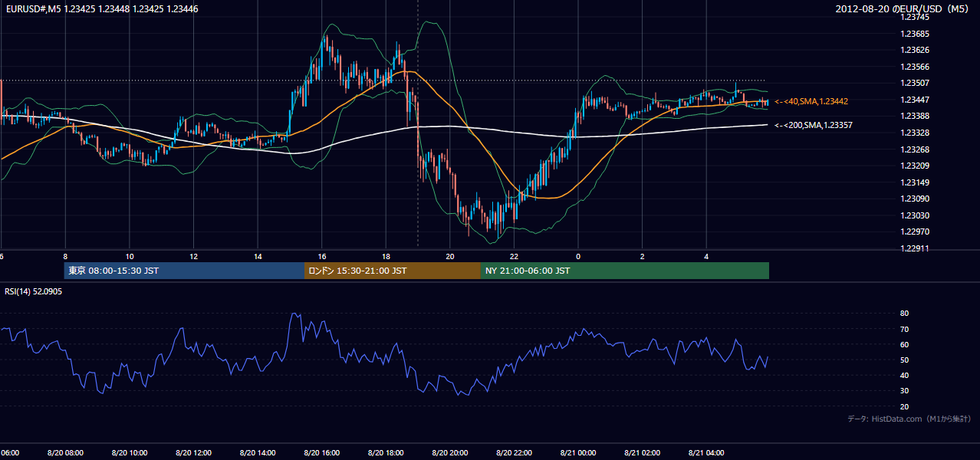This screenshot has width=980, height=460.
Task: Click the 8/20 10:00 bottom time label
Action: 129,453
